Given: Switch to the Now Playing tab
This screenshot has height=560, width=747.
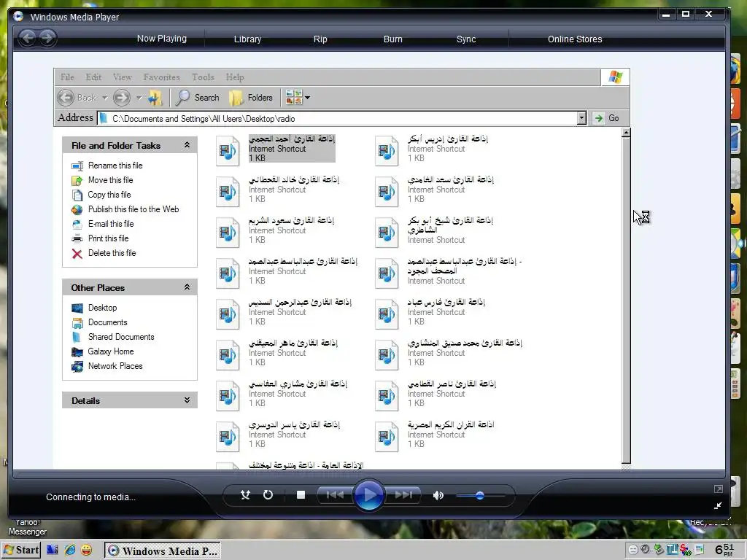Looking at the screenshot, I should coord(161,39).
